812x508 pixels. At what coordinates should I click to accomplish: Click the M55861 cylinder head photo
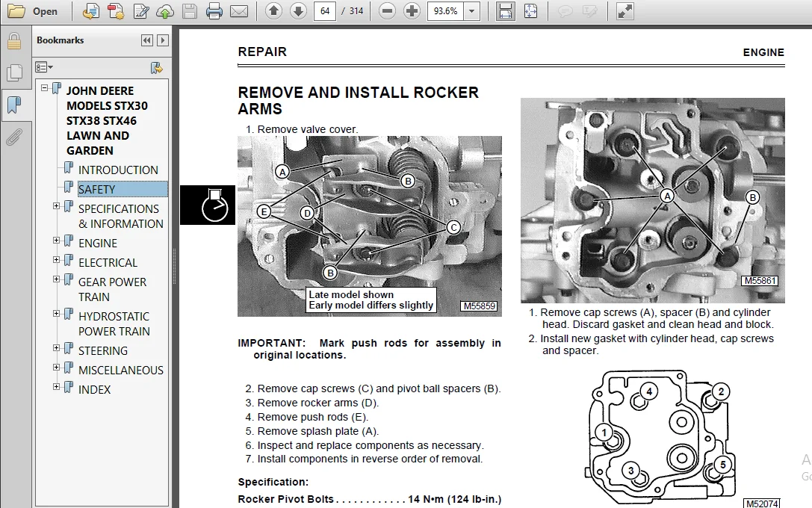[652, 200]
